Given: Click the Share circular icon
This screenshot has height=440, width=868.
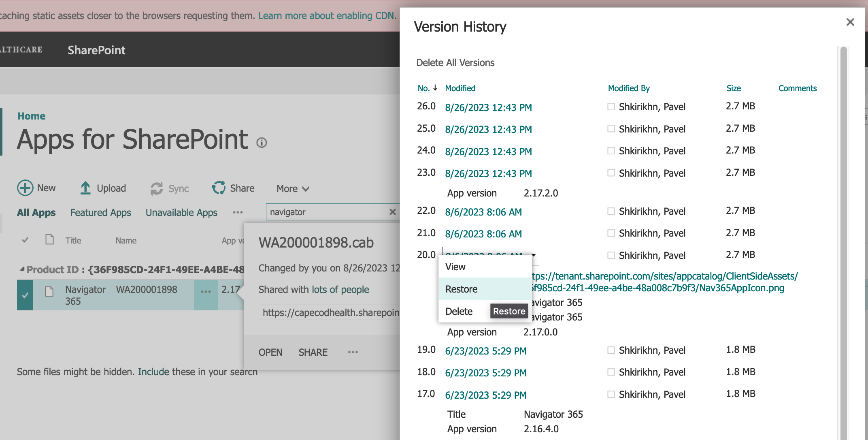Looking at the screenshot, I should 219,188.
